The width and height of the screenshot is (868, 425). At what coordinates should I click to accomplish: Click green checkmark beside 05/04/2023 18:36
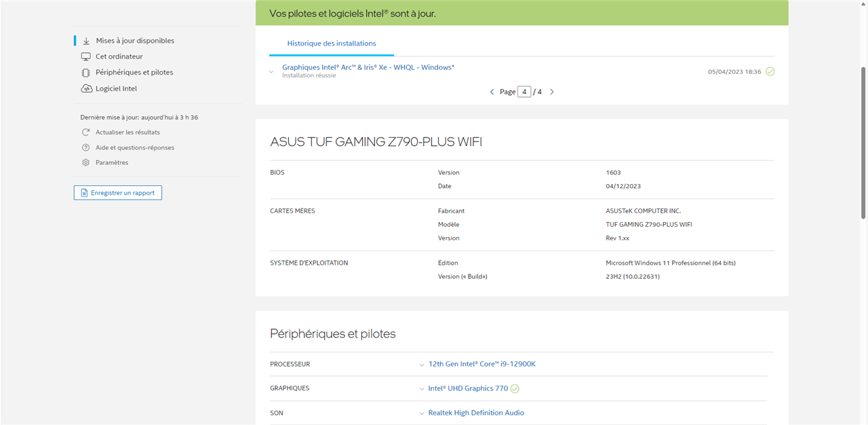click(770, 71)
